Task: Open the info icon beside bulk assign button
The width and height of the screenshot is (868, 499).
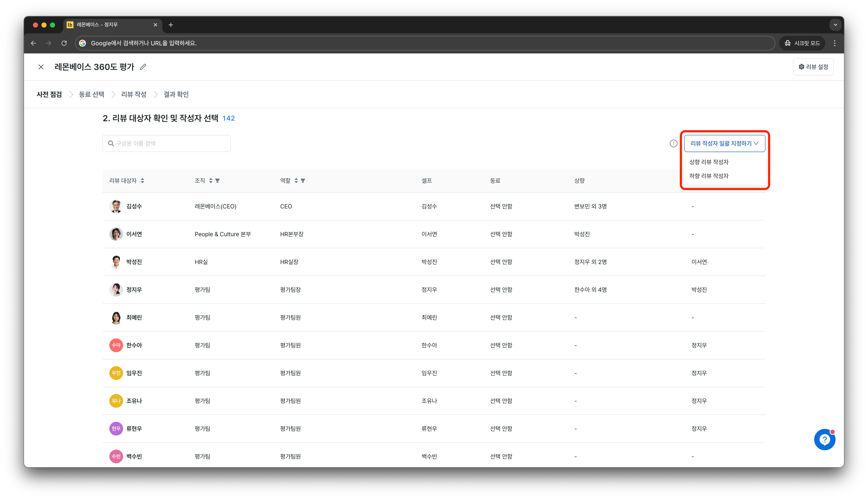Action: (673, 143)
